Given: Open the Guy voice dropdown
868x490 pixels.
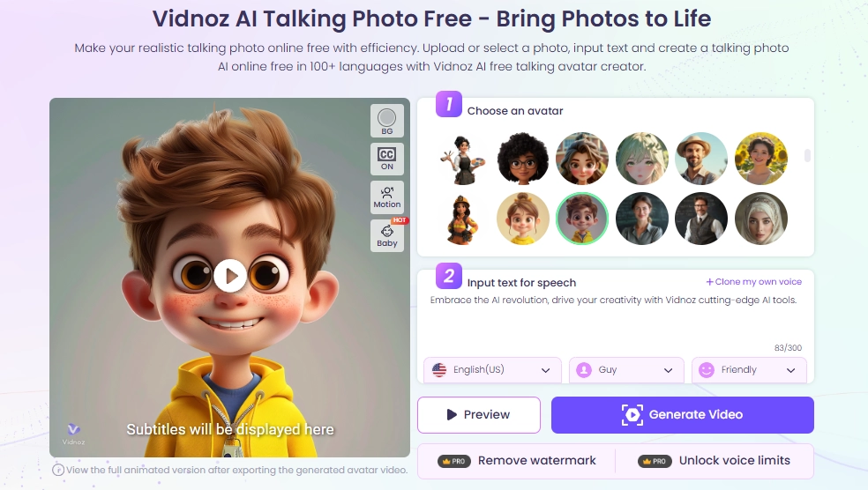Looking at the screenshot, I should click(626, 370).
